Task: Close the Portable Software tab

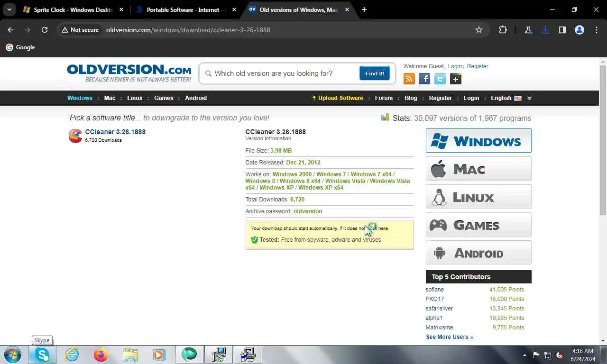Action: pyautogui.click(x=234, y=9)
